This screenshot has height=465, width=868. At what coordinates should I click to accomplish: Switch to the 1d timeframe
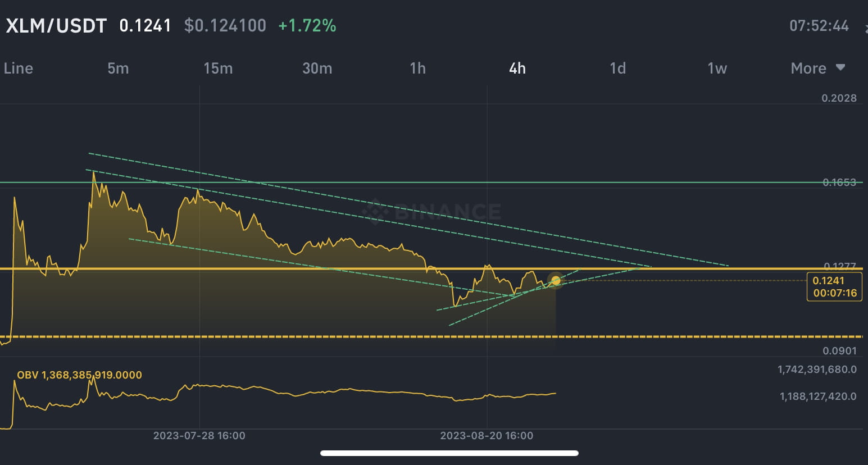pyautogui.click(x=617, y=68)
